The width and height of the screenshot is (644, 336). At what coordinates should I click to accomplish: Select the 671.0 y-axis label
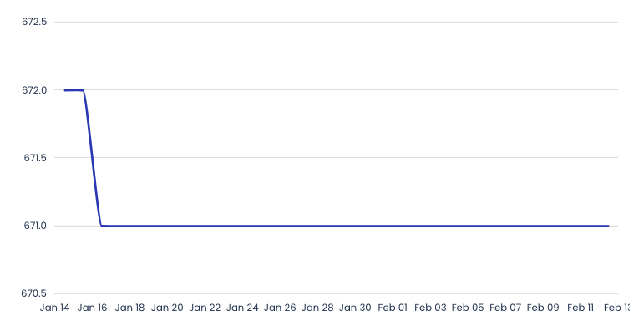click(35, 226)
